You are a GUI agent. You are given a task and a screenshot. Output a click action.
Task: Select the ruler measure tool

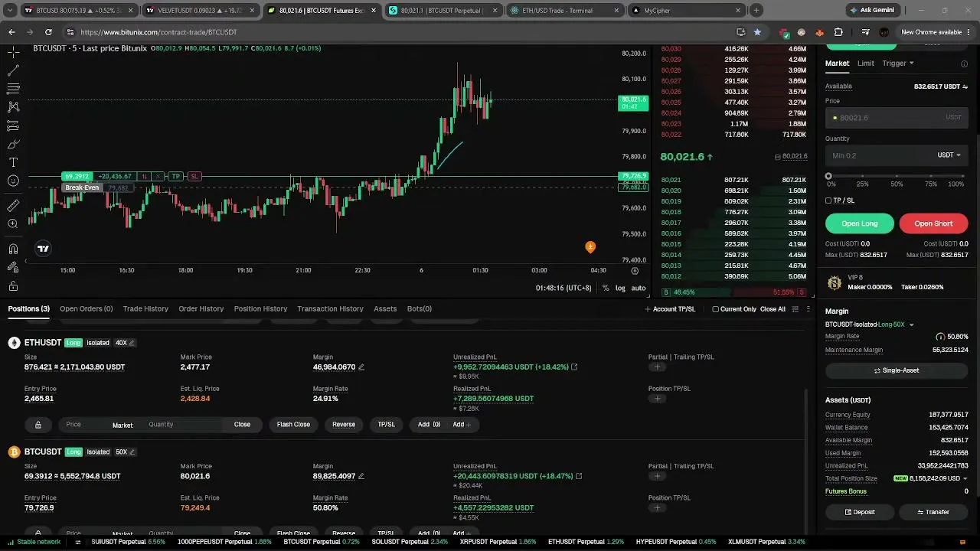(13, 206)
